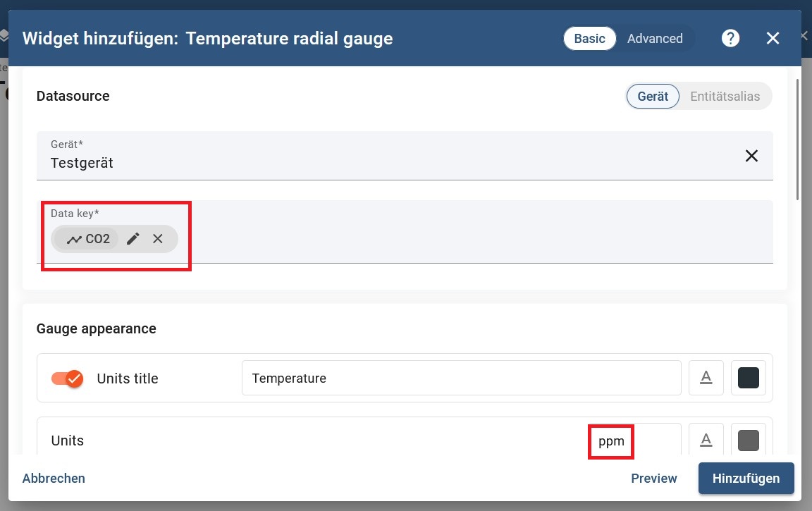Image resolution: width=812 pixels, height=511 pixels.
Task: Open font settings for Units title
Action: tap(706, 378)
